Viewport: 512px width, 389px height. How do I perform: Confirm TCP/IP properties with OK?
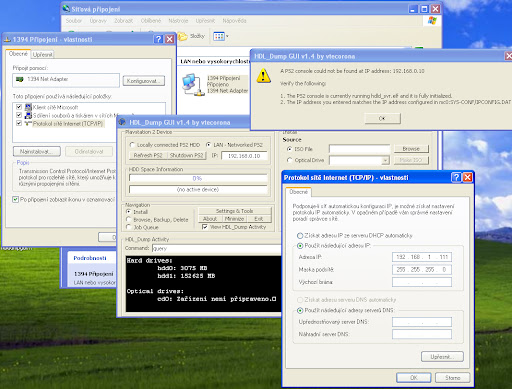click(x=414, y=378)
